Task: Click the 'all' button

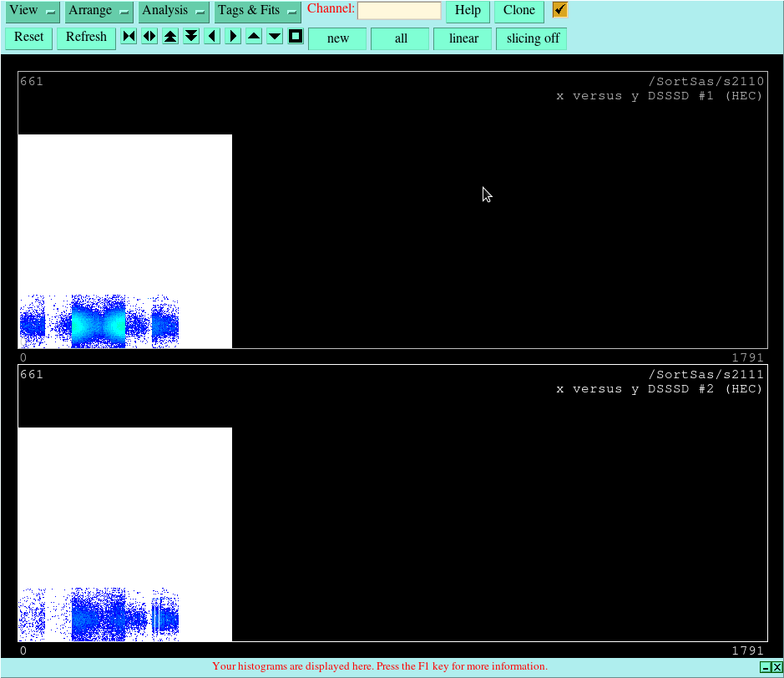Action: [x=400, y=39]
